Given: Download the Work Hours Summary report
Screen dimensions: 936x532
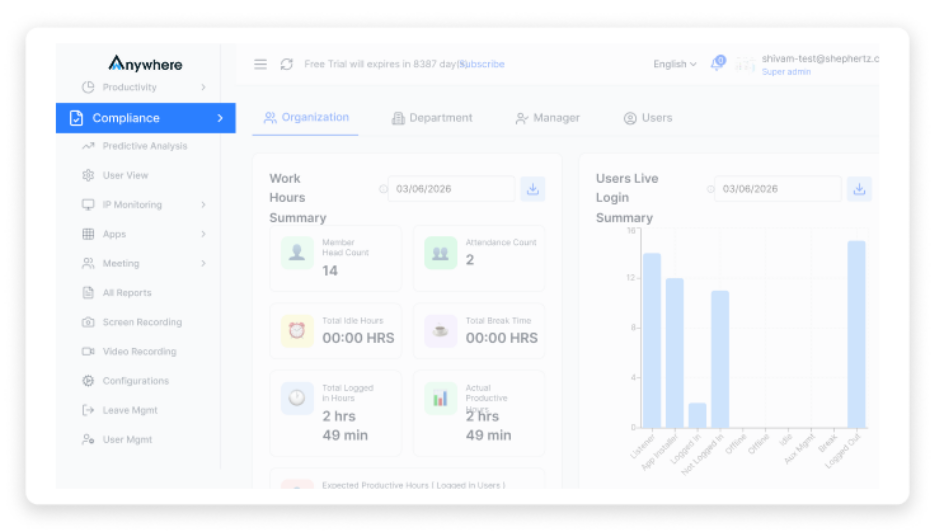Looking at the screenshot, I should click(532, 189).
